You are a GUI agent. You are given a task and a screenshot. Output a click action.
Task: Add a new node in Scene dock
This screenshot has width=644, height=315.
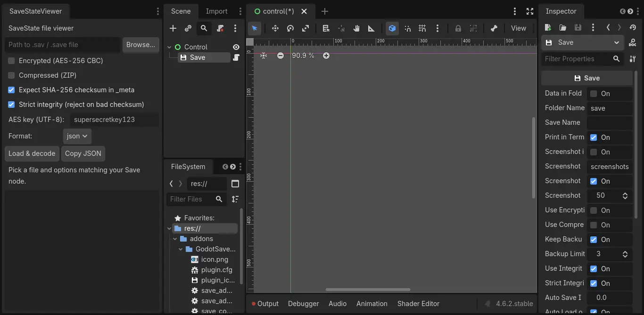tap(173, 28)
